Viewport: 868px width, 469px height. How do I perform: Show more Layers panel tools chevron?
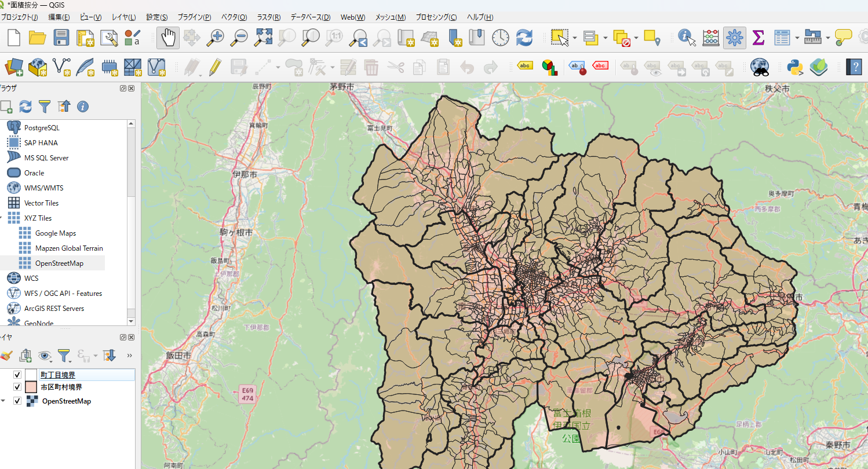tap(129, 355)
